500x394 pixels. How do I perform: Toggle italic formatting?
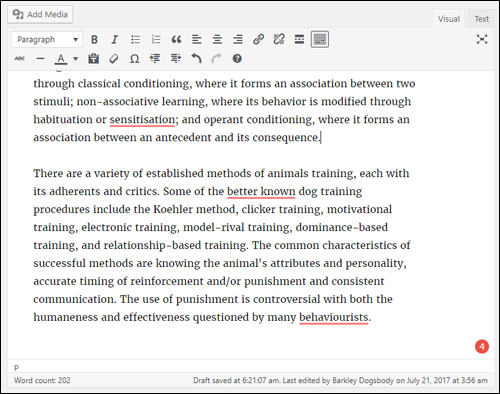115,40
